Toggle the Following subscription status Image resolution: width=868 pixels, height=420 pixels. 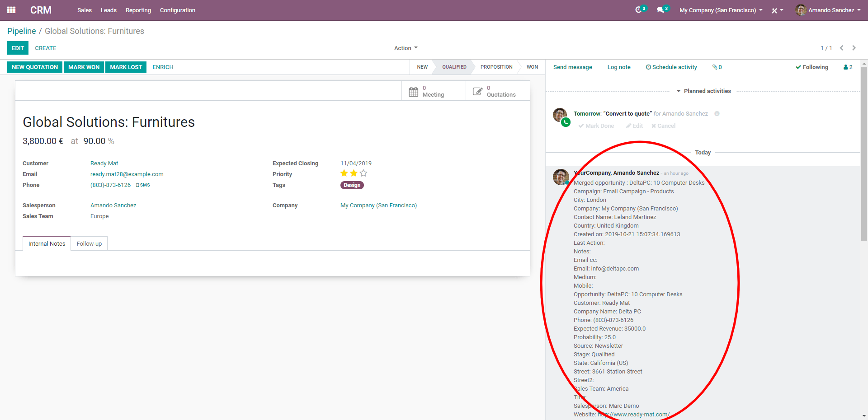tap(812, 67)
